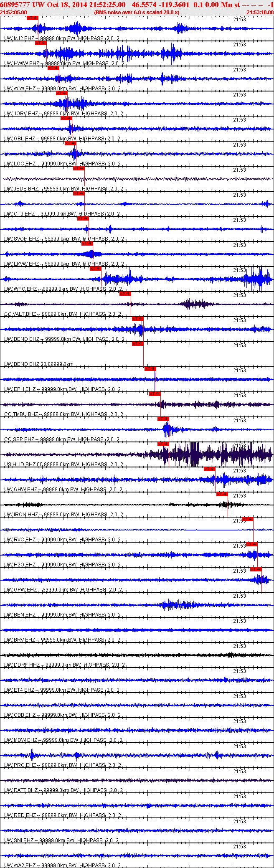
Task: Click the start time '21:52:05.00'
Action: pyautogui.click(x=13, y=13)
